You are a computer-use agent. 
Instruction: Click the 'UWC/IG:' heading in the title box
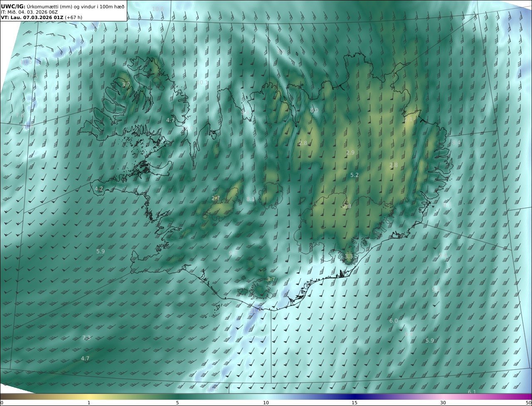(x=13, y=6)
